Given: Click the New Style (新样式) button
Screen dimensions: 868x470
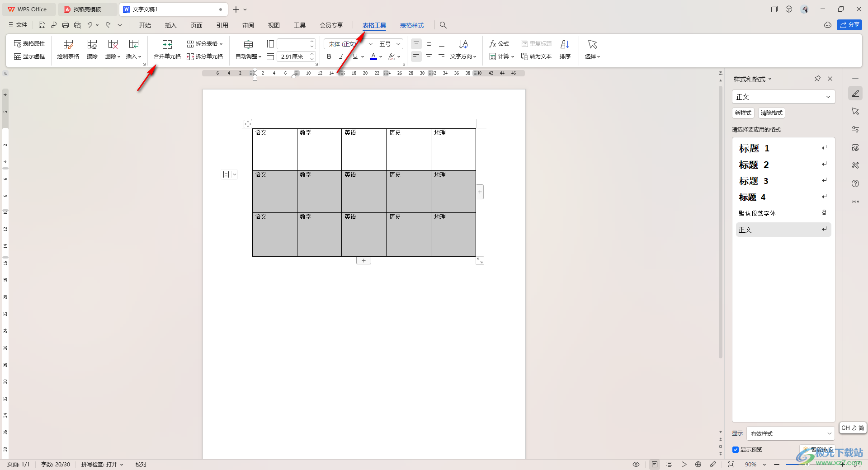Looking at the screenshot, I should click(x=743, y=113).
